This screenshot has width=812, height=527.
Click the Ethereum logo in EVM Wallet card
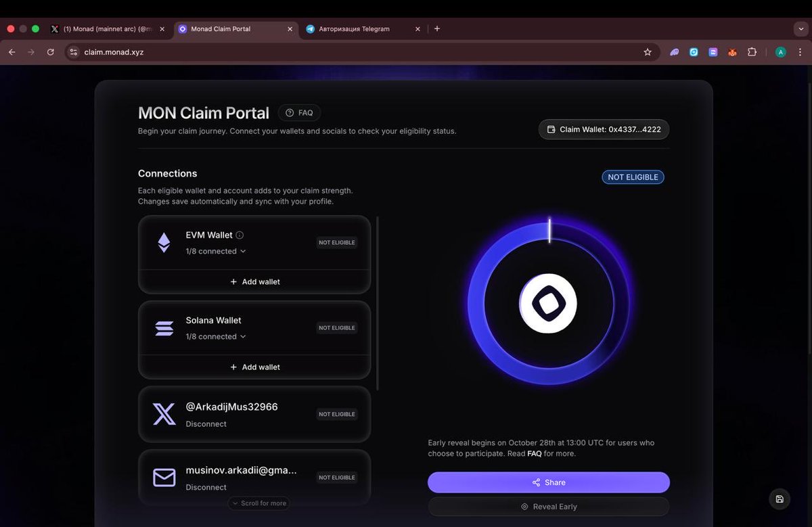click(164, 243)
